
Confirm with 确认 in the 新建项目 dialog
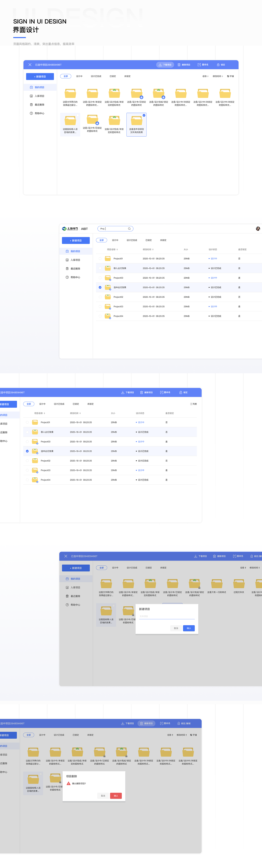pyautogui.click(x=189, y=628)
